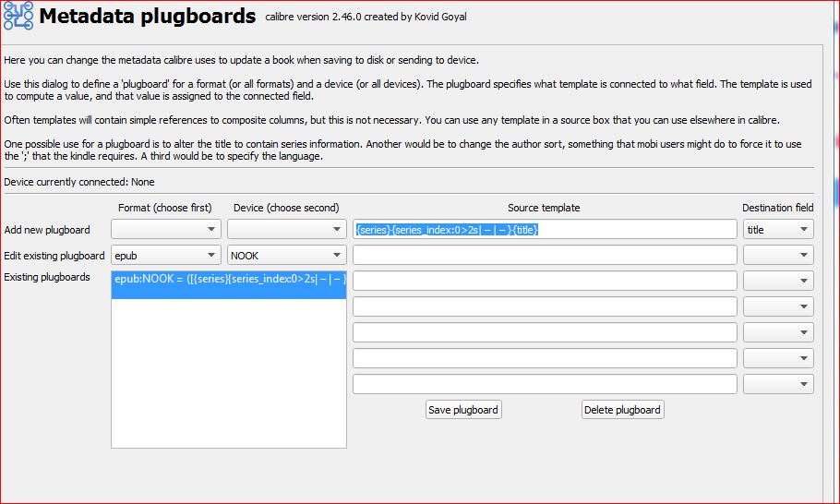Open the third row destination field dropdown
This screenshot has width=840, height=504.
click(x=778, y=281)
